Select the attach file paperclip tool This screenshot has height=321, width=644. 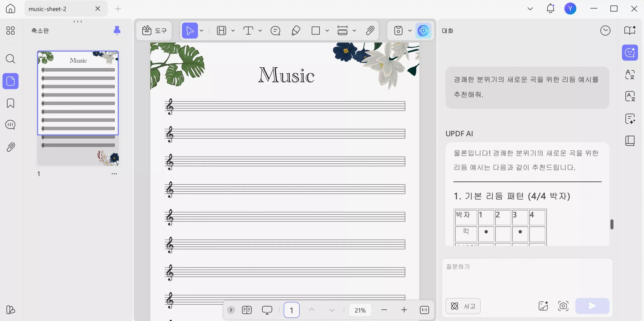click(x=370, y=31)
